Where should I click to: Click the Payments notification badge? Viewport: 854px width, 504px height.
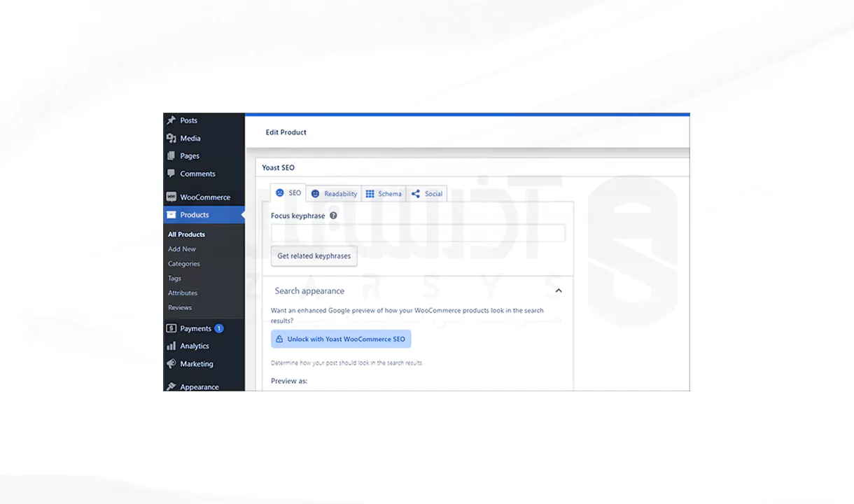click(x=219, y=328)
